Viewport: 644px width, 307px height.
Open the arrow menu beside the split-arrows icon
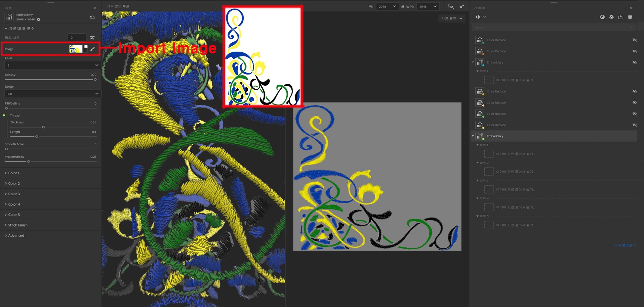click(484, 17)
